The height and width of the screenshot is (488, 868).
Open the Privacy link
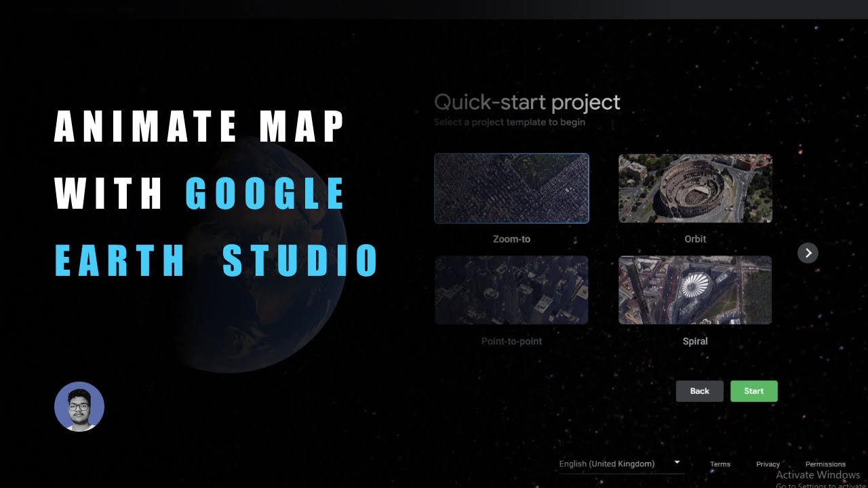pos(768,464)
